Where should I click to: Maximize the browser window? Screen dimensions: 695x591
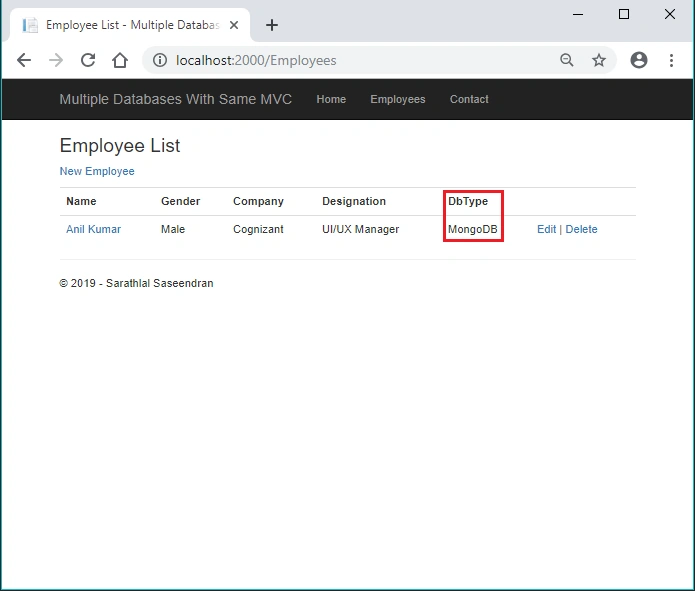point(624,14)
